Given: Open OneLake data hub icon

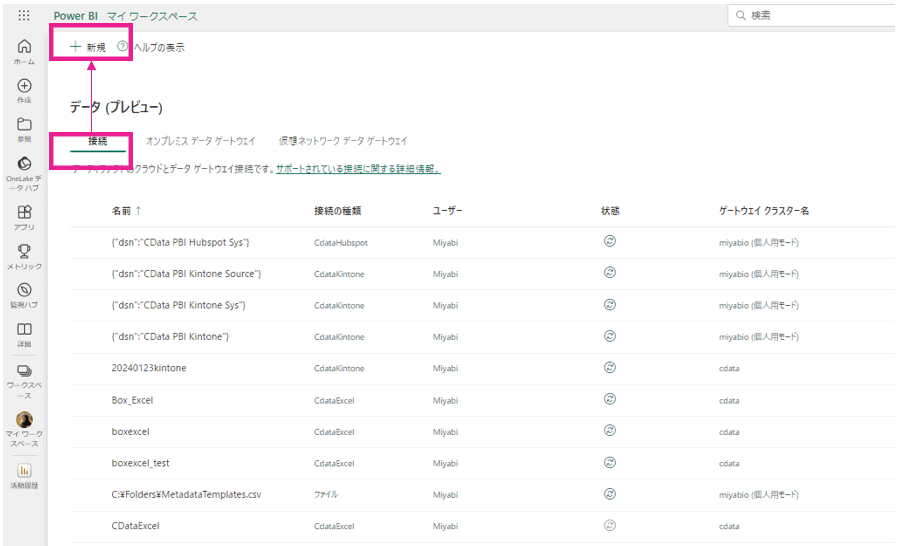Looking at the screenshot, I should tap(24, 169).
